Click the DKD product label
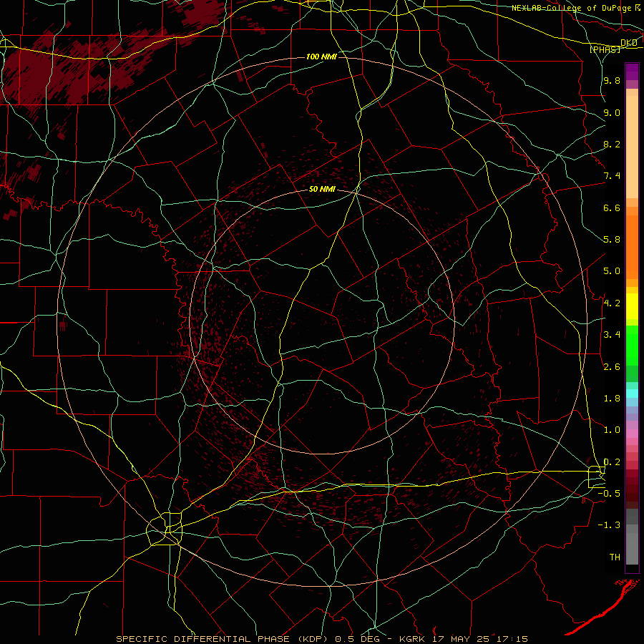This screenshot has width=644, height=644. tap(628, 43)
